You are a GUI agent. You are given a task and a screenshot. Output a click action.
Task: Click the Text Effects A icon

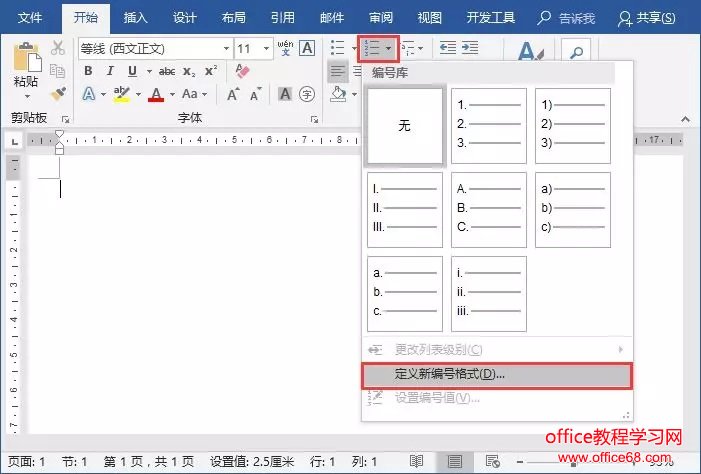point(89,94)
